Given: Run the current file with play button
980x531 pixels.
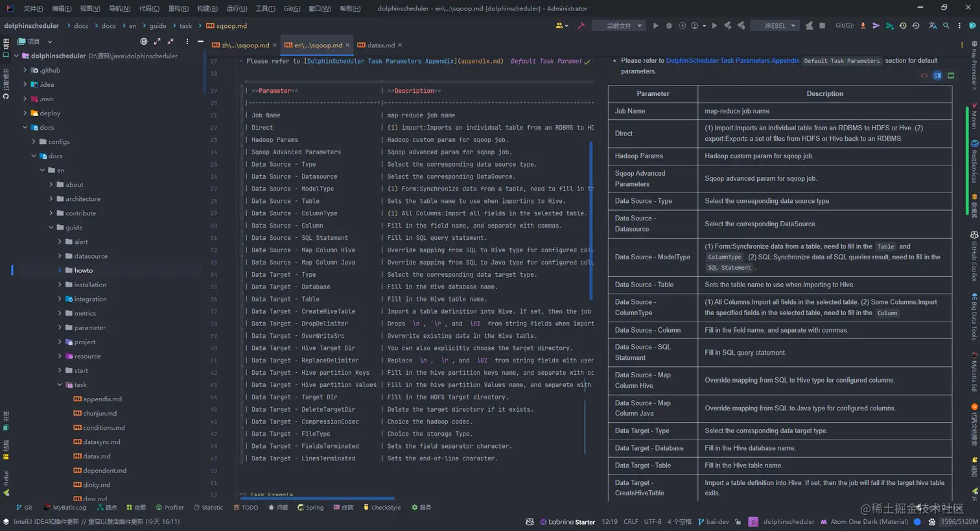Looking at the screenshot, I should (655, 26).
